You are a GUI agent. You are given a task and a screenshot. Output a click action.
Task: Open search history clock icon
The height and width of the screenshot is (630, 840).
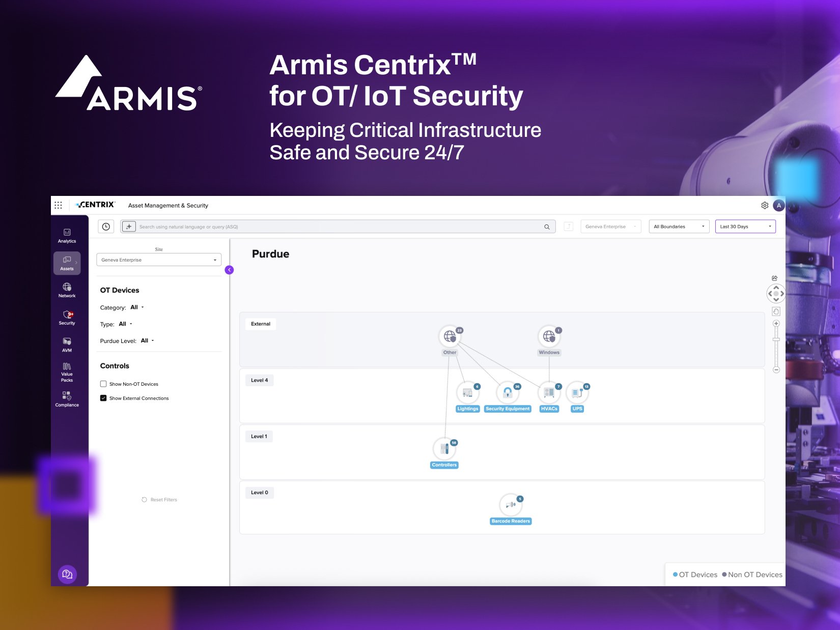[x=106, y=226]
